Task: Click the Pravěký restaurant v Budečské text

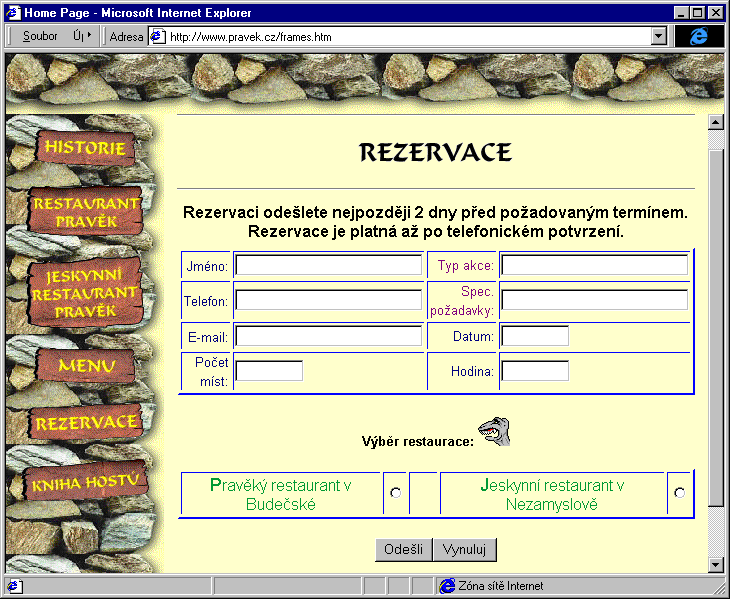Action: click(x=281, y=495)
